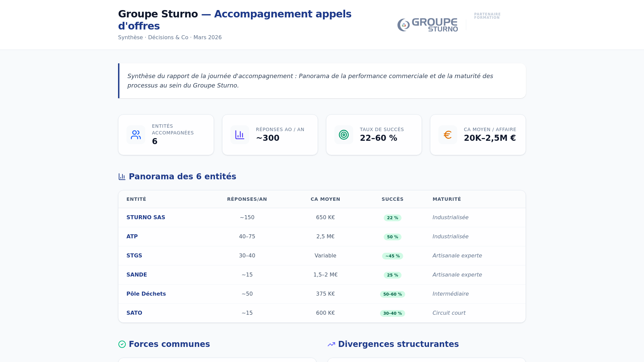Screen dimensions: 644x362
Task: Select the SANDE entity name
Action: pyautogui.click(x=137, y=275)
